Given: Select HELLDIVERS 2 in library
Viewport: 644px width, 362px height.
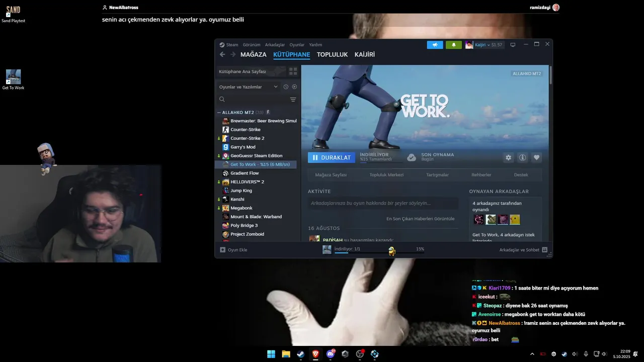Looking at the screenshot, I should pos(247,182).
